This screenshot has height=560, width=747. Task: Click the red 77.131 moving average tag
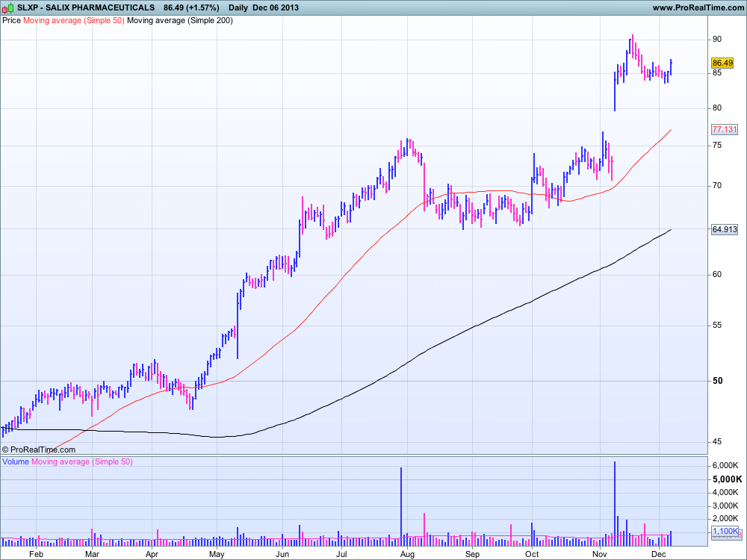click(724, 129)
